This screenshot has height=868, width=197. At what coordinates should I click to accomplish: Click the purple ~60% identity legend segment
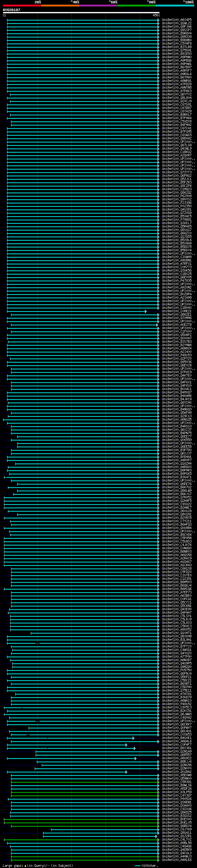tap(98, 6)
